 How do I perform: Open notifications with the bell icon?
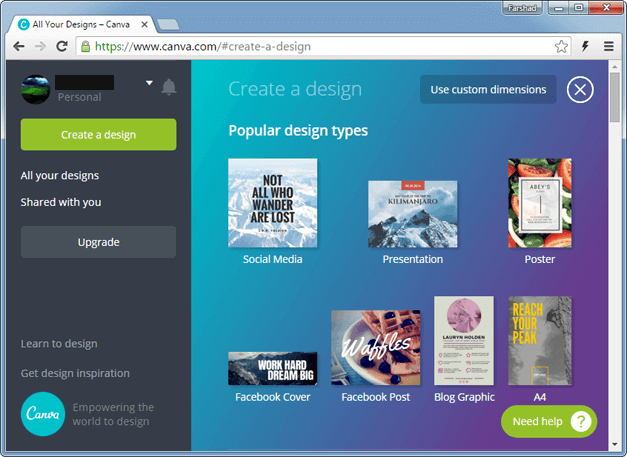169,87
